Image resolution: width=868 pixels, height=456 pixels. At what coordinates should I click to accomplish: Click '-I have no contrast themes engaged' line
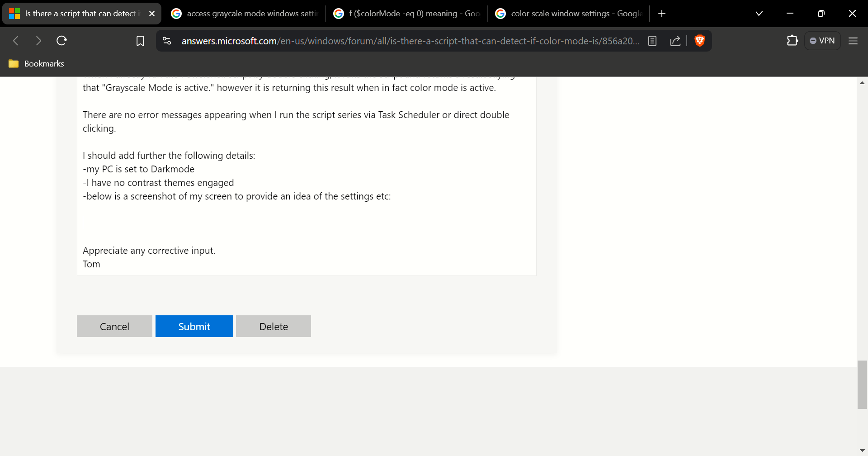tap(158, 183)
